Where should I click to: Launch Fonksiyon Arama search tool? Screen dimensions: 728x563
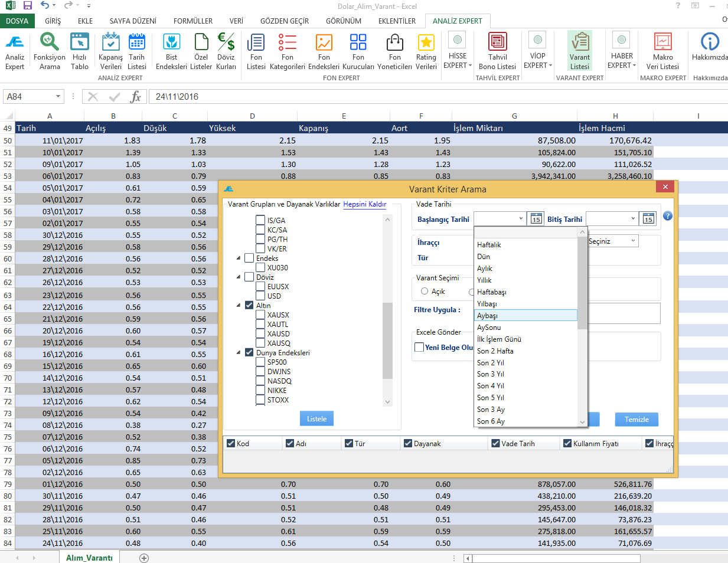pos(50,51)
